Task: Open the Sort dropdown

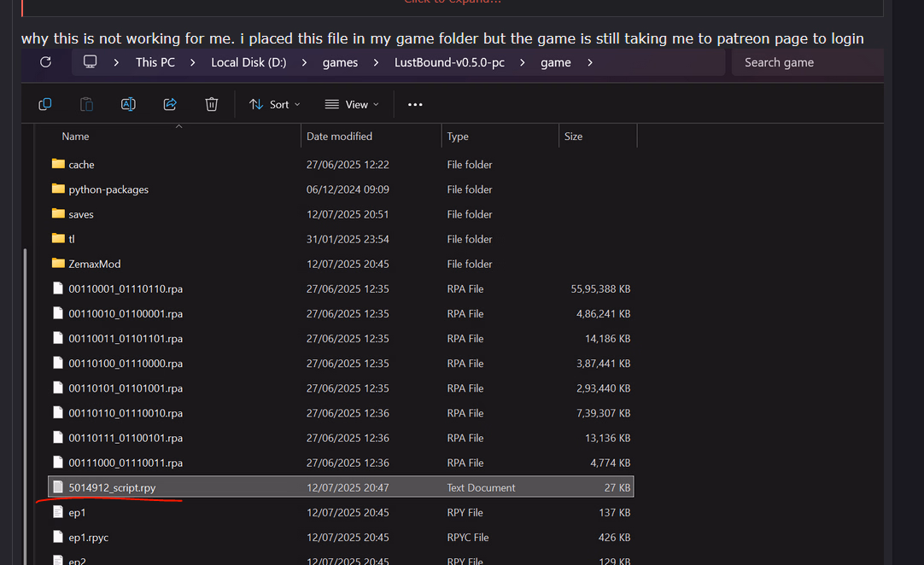Action: [x=274, y=104]
